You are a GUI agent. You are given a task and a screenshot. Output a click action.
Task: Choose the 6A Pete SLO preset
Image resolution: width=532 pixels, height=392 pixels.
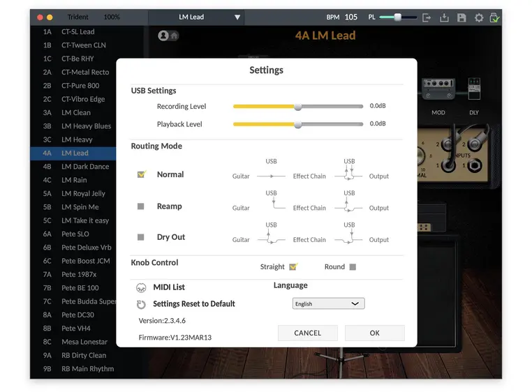point(75,234)
